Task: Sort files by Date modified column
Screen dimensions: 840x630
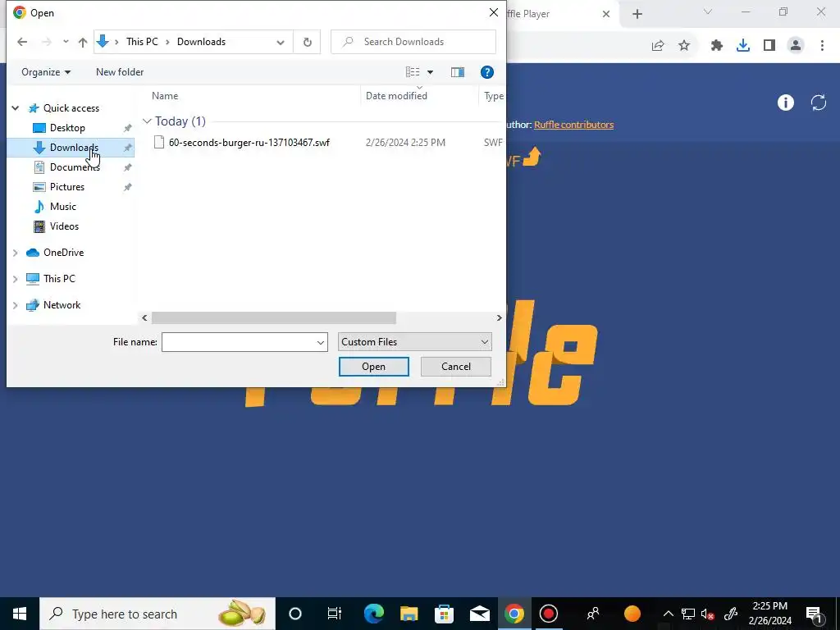Action: tap(396, 96)
